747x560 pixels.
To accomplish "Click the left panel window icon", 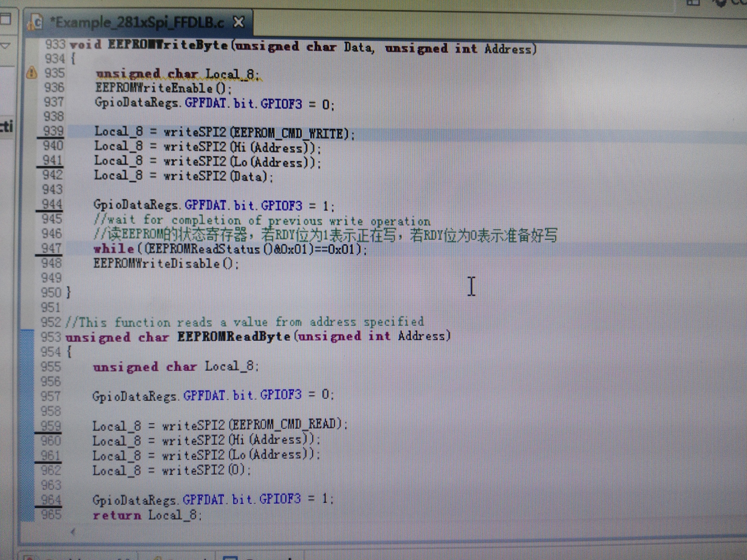I will click(x=6, y=19).
